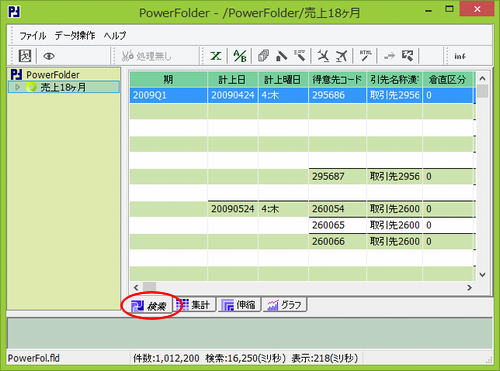This screenshot has width=500, height=371.
Task: Select the 売上18ヶ月 tree item
Action: pyautogui.click(x=63, y=87)
